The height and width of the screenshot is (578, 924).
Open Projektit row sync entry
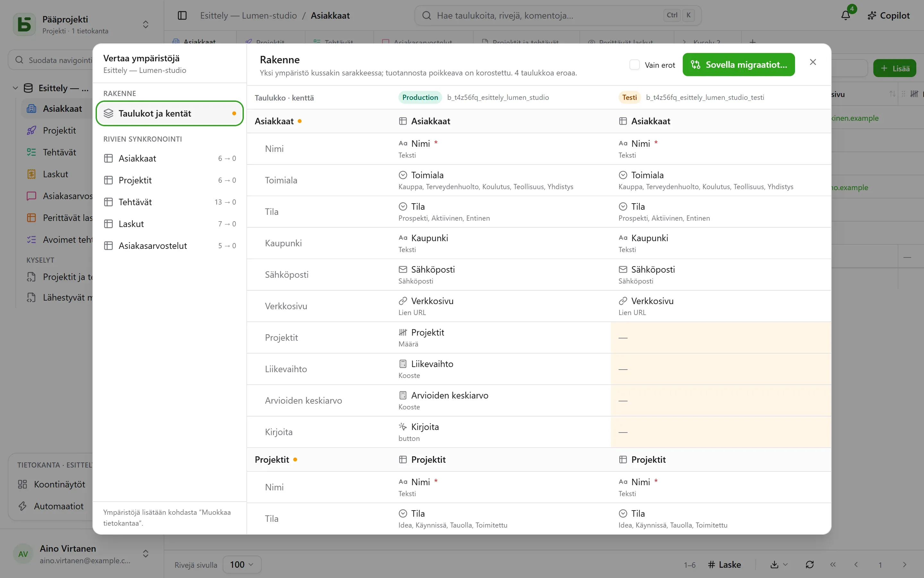(169, 180)
